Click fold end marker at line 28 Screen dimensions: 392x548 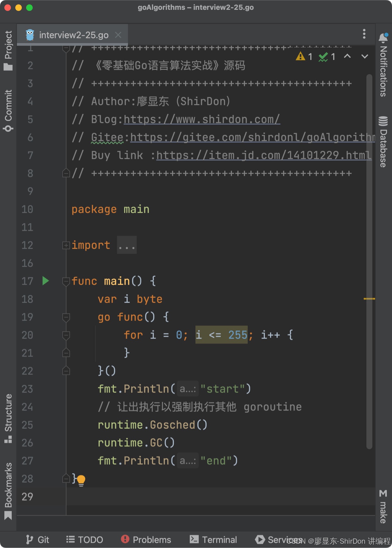point(66,478)
